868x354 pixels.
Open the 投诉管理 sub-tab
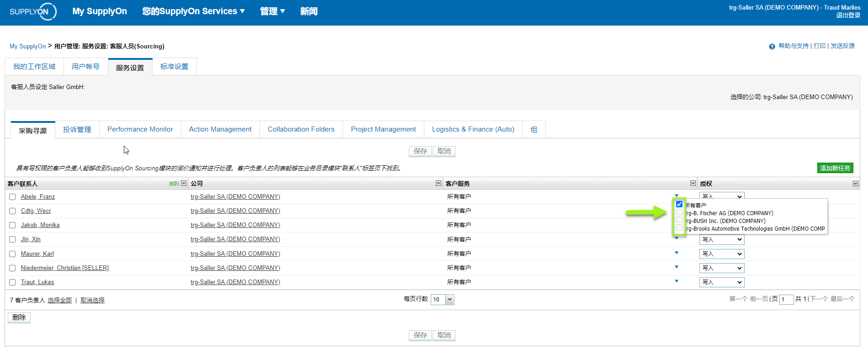pos(77,130)
